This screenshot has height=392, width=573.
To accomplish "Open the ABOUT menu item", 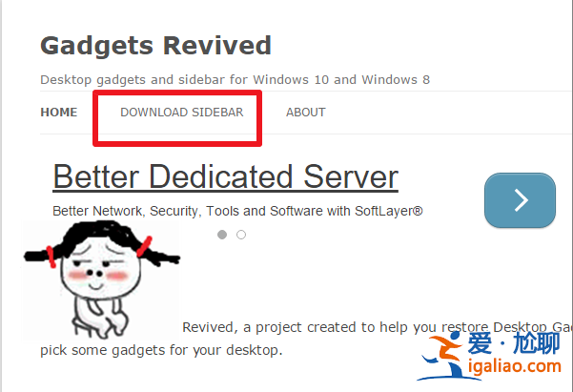I will [x=306, y=113].
